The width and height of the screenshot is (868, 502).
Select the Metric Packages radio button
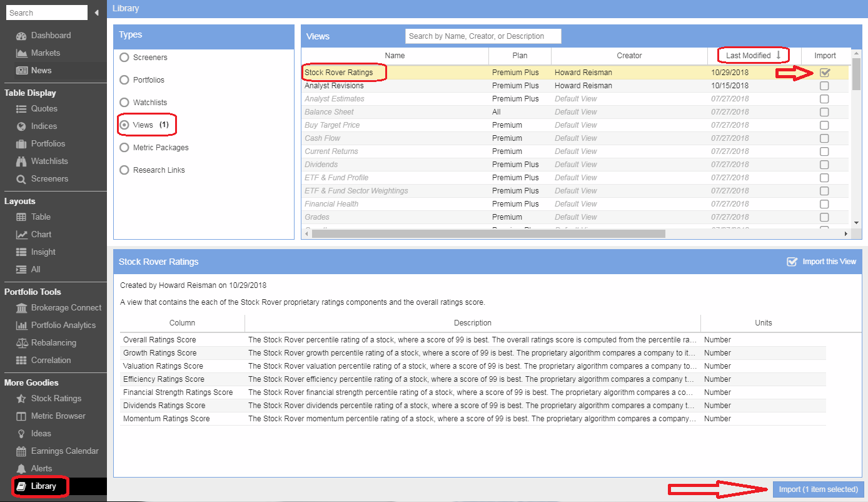pyautogui.click(x=124, y=148)
